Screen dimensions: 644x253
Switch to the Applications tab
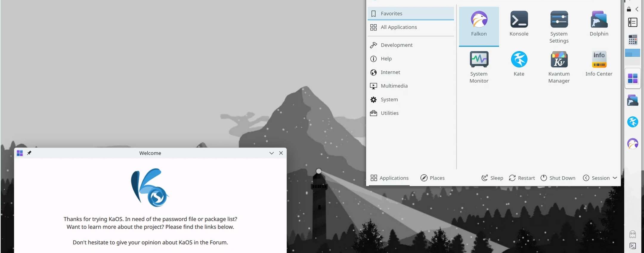point(389,178)
